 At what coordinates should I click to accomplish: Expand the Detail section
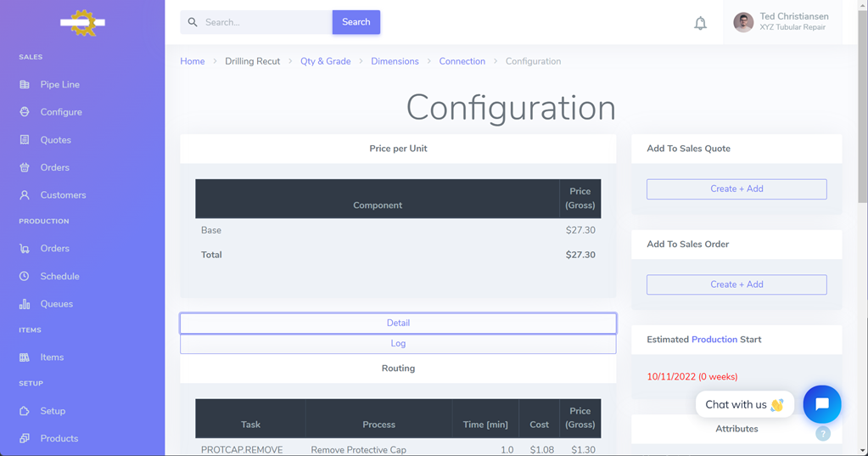[398, 324]
